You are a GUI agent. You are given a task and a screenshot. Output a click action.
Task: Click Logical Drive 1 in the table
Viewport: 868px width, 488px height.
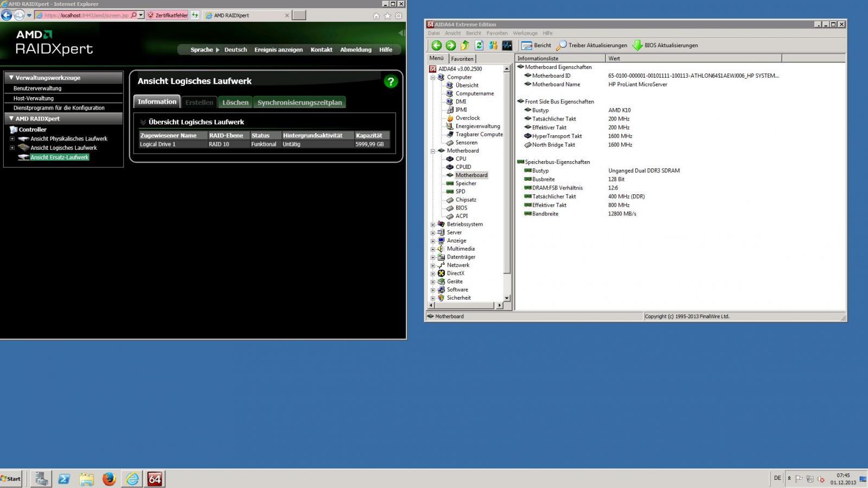click(157, 144)
